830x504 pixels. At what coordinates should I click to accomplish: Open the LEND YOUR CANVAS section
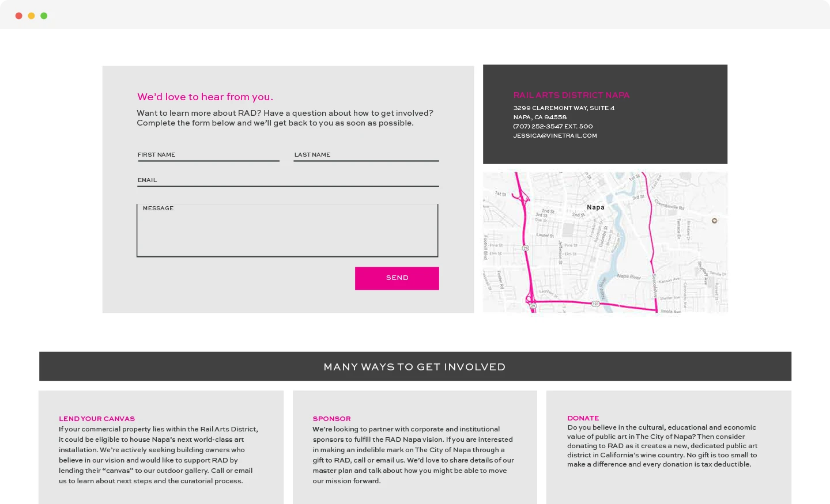coord(96,419)
